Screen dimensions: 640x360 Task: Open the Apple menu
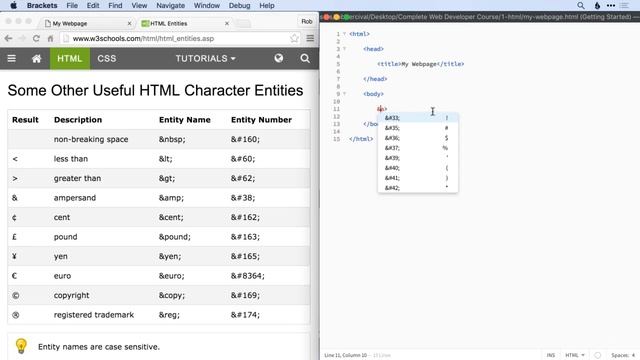click(x=13, y=5)
